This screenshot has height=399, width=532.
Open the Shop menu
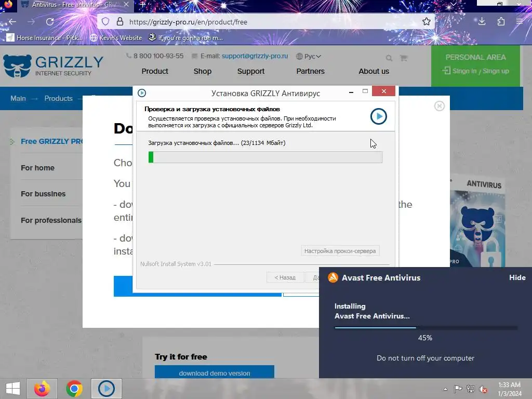point(203,71)
